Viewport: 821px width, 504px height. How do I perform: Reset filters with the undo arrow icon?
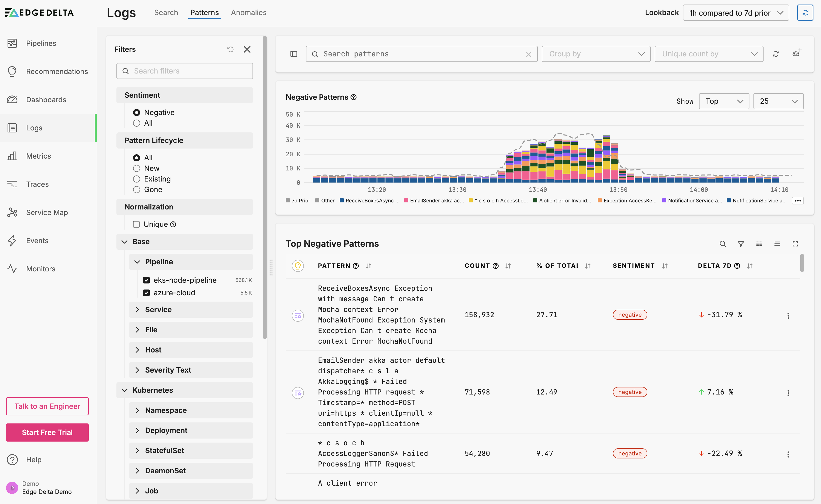pos(230,49)
